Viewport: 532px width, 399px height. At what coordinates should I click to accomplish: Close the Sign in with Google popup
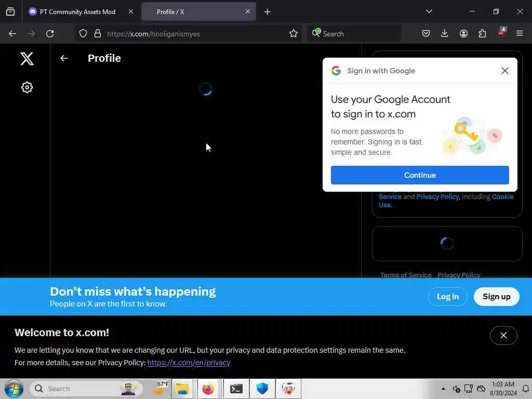(504, 71)
